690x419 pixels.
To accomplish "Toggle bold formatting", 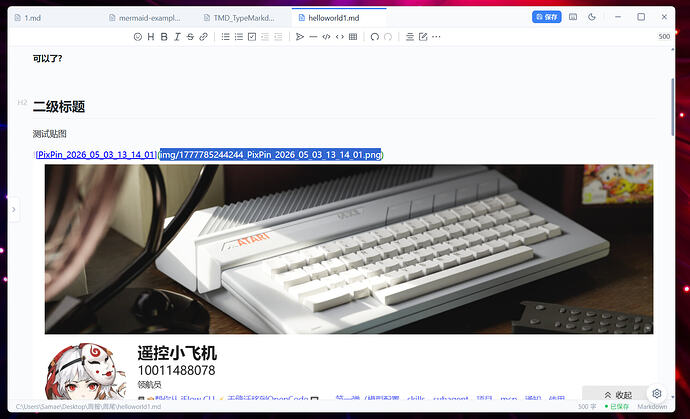I will pos(164,37).
